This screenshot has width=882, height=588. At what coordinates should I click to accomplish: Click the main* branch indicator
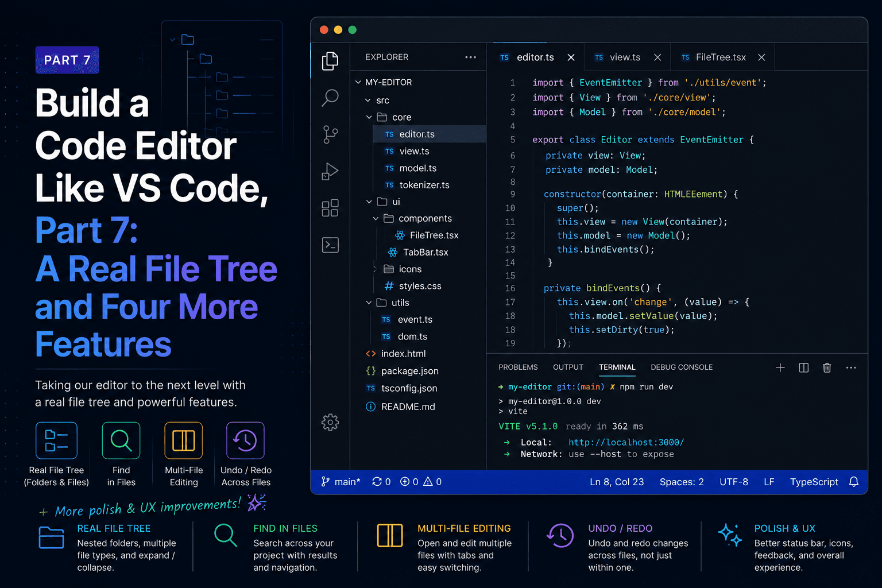tap(341, 482)
